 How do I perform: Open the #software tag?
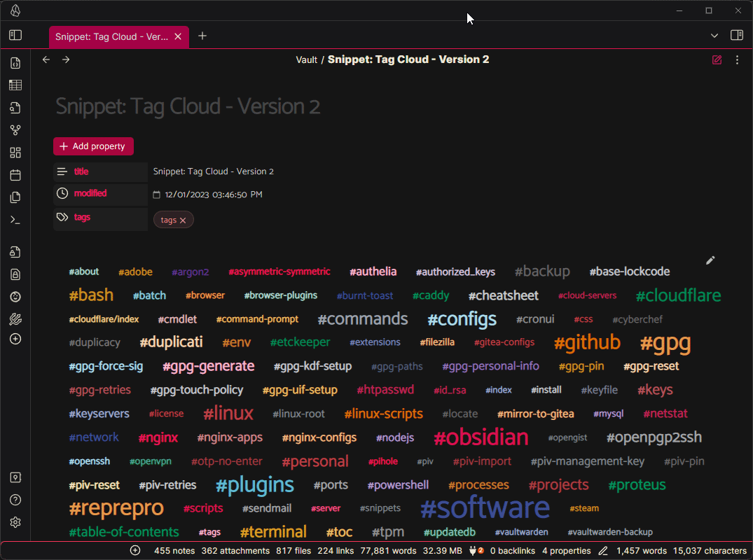(485, 507)
